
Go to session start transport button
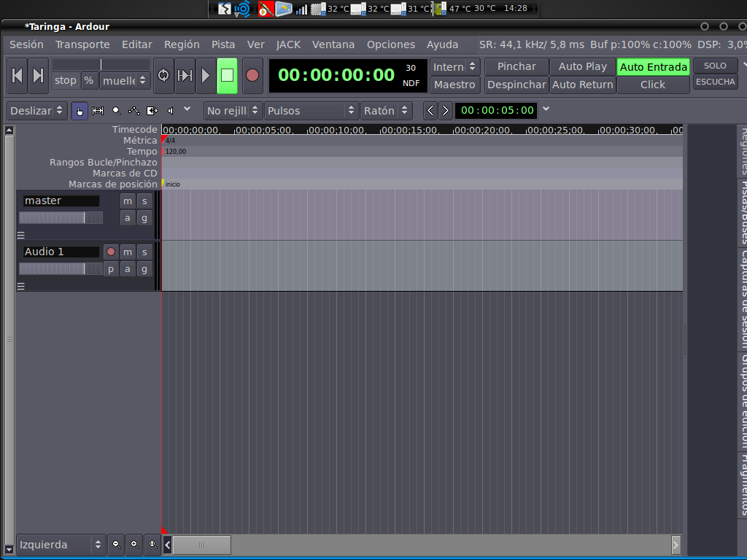tap(18, 76)
